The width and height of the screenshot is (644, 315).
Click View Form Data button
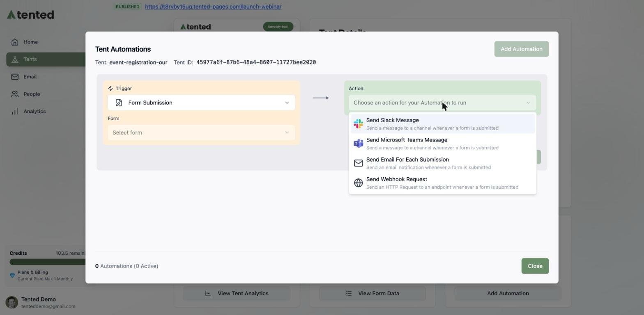point(373,293)
